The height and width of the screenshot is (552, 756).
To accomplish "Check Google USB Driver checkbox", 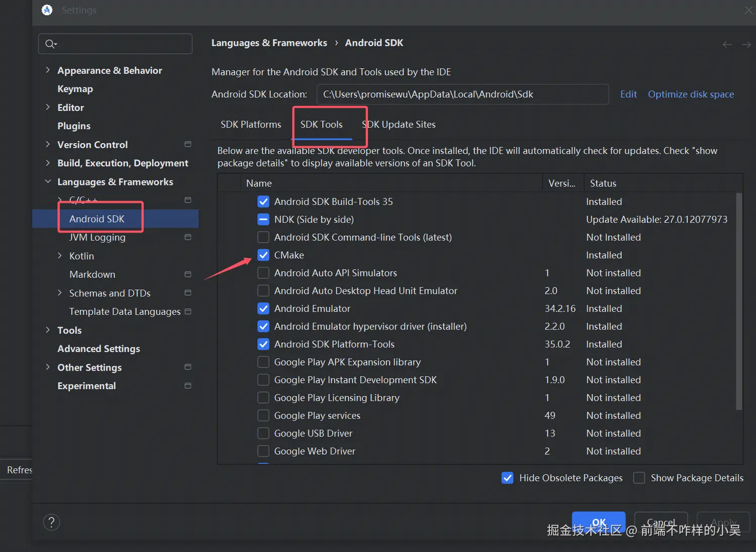I will pyautogui.click(x=263, y=434).
